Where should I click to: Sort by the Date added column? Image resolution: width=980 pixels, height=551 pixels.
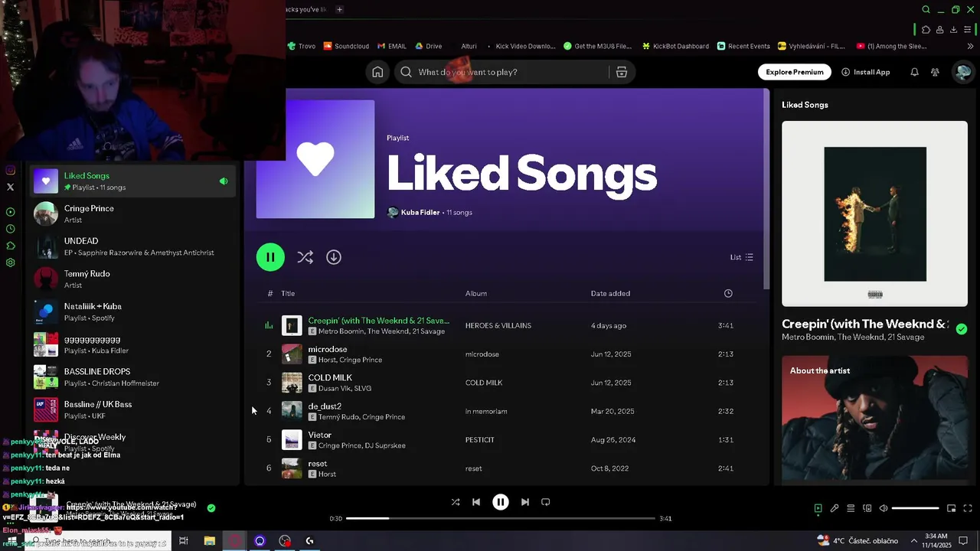click(611, 293)
